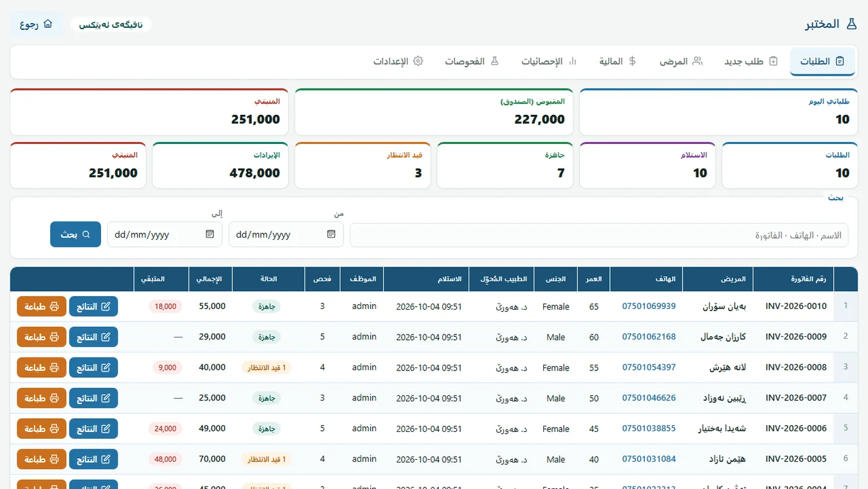Image resolution: width=868 pixels, height=489 pixels.
Task: Select the جاهزة summary card
Action: pyautogui.click(x=505, y=165)
